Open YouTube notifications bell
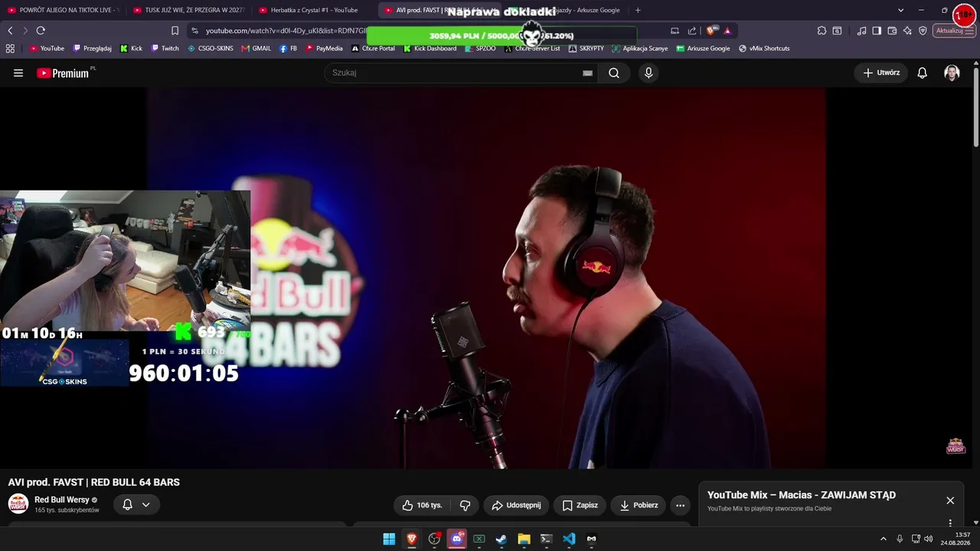980x551 pixels. [923, 73]
